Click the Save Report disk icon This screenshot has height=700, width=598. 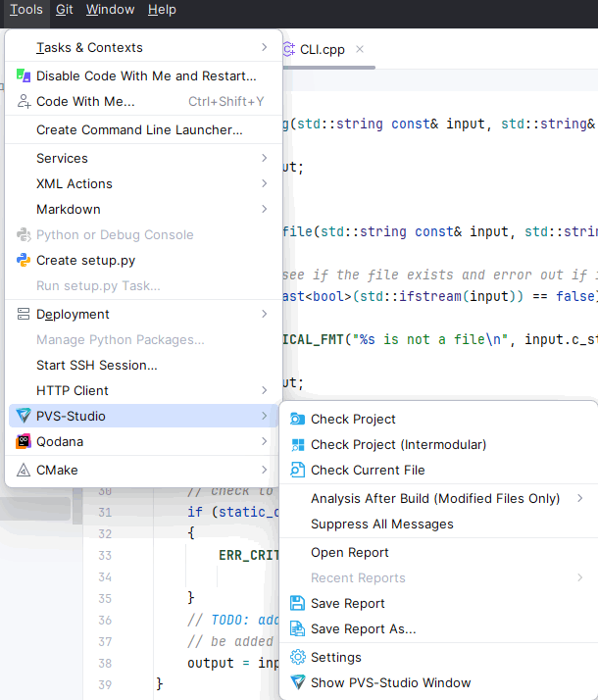pyautogui.click(x=297, y=603)
